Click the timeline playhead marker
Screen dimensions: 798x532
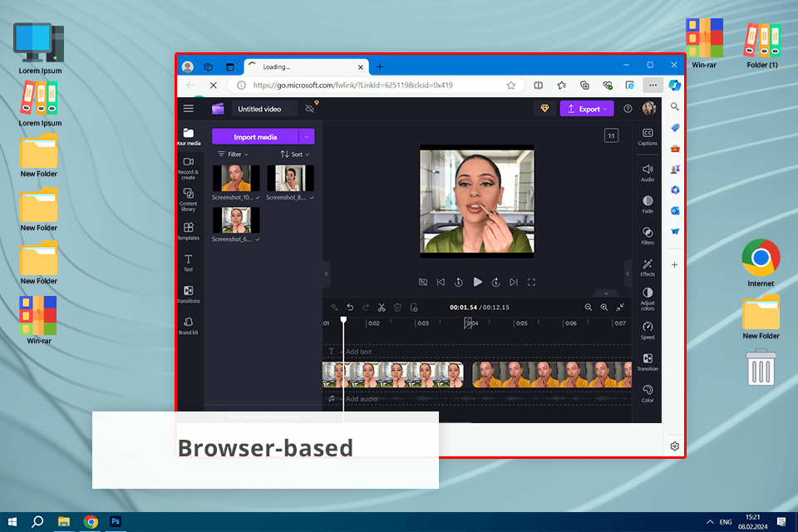click(343, 320)
